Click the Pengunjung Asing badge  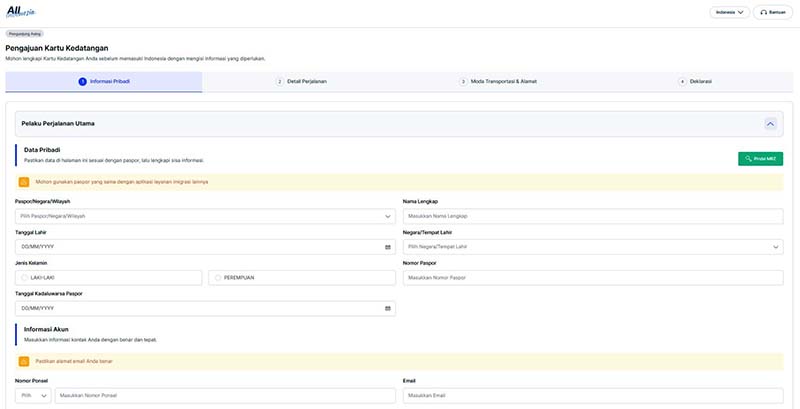[x=23, y=33]
